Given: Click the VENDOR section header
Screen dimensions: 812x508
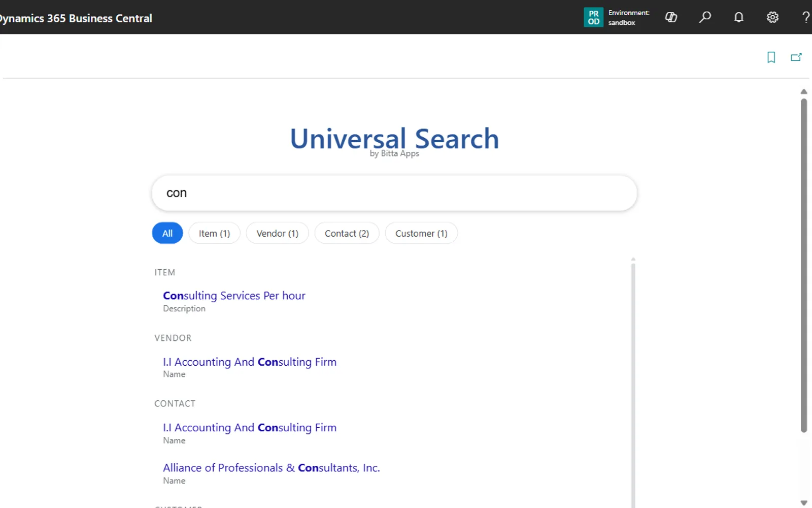Looking at the screenshot, I should pos(173,338).
